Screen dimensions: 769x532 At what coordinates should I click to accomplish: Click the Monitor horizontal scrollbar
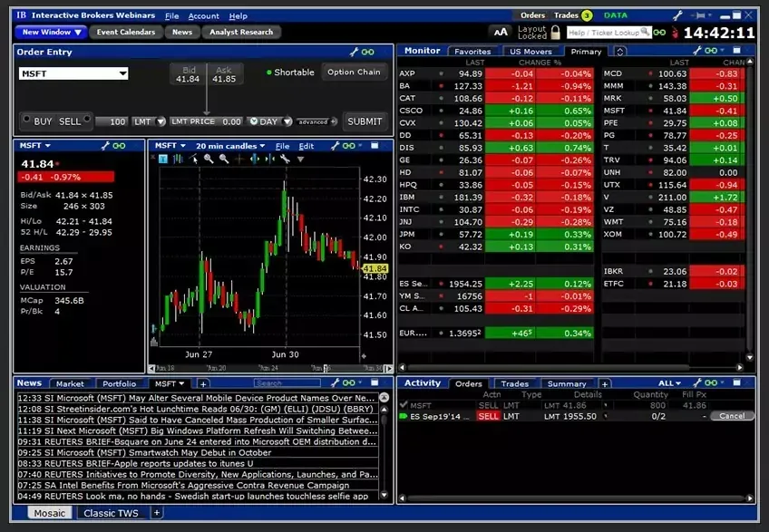(x=548, y=367)
